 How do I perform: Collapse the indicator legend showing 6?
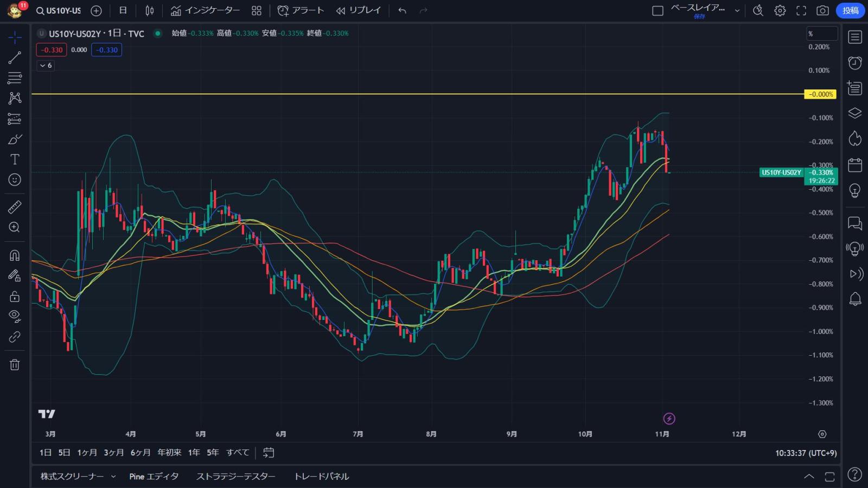tap(46, 66)
